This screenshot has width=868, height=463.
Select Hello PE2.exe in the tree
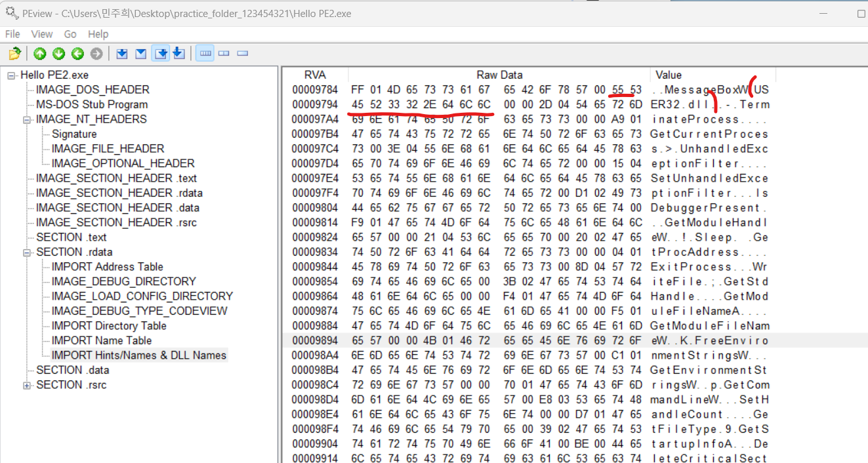(x=54, y=75)
